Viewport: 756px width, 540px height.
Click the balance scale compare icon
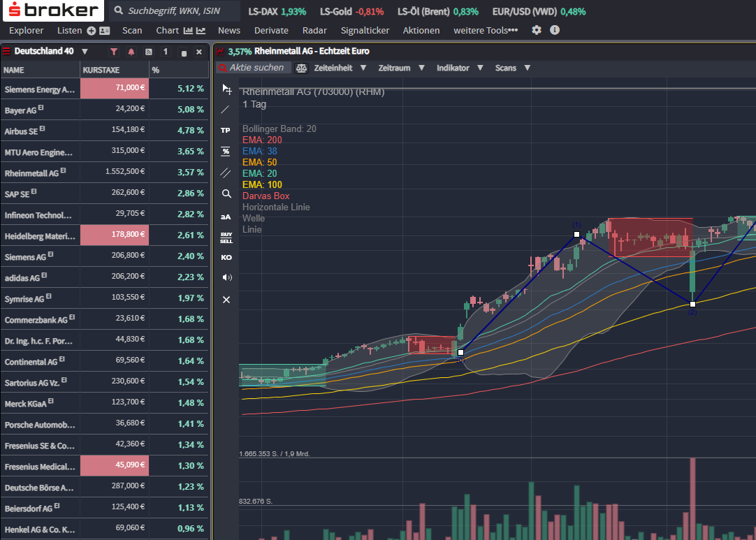tap(301, 68)
